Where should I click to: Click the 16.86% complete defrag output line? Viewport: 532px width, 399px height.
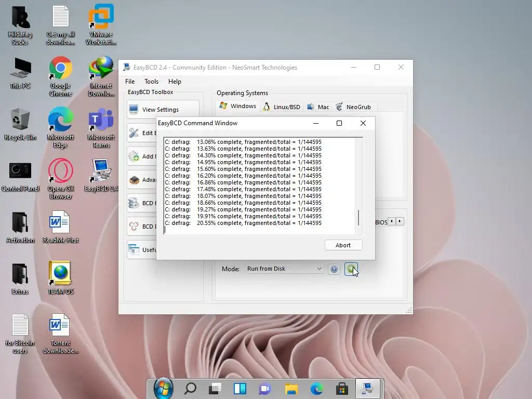[x=243, y=182]
